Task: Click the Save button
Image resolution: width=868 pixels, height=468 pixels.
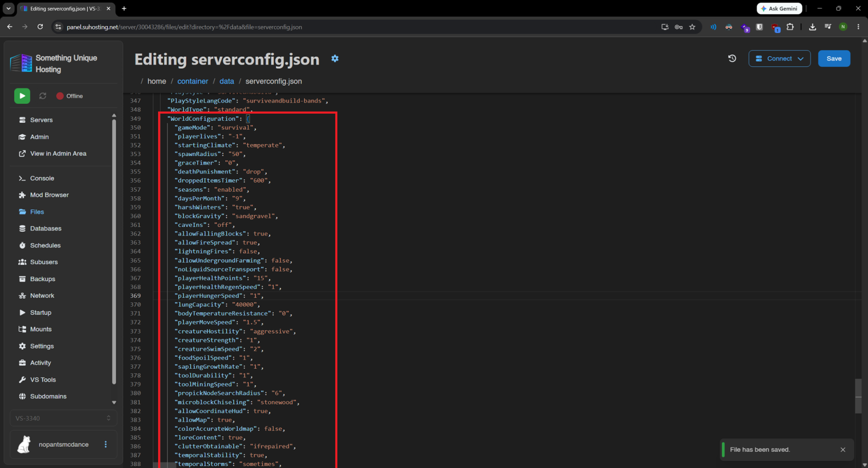Action: click(834, 58)
